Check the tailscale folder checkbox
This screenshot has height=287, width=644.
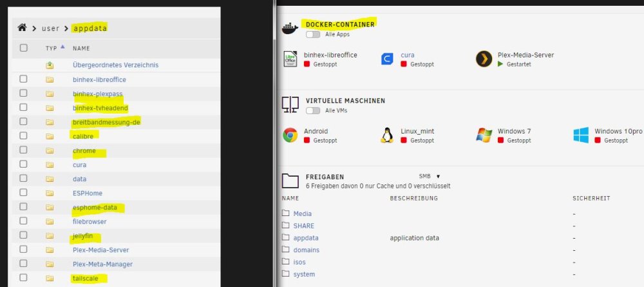pyautogui.click(x=23, y=277)
